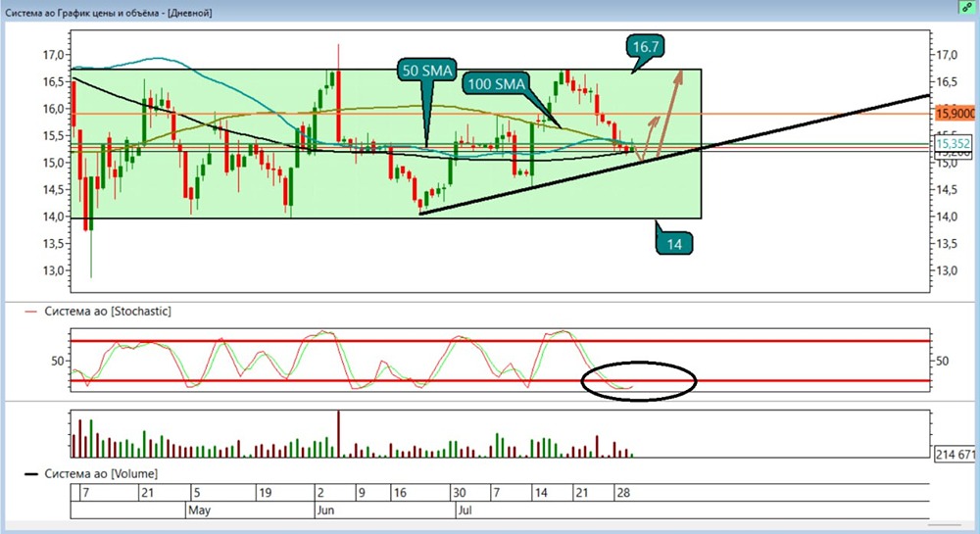The width and height of the screenshot is (980, 534).
Task: Click the 50 label right of Stochastic panel
Action: 943,361
